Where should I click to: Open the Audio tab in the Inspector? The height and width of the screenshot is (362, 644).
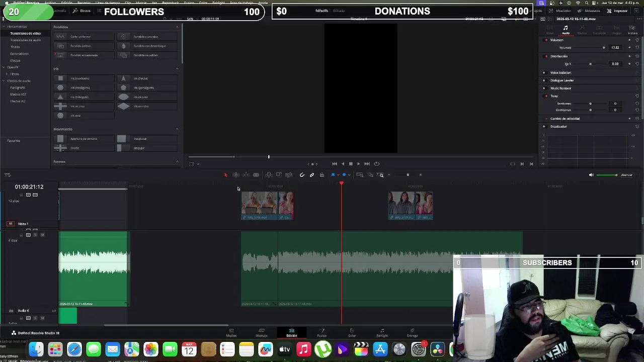coord(566,30)
